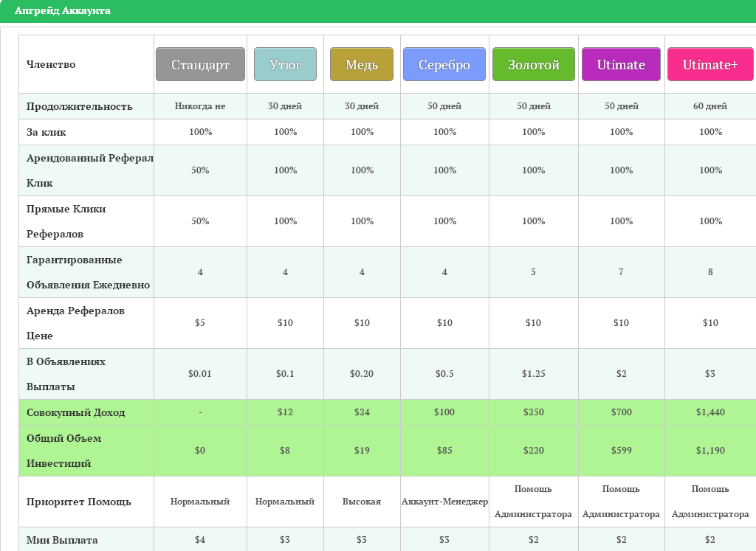Click the Мин Выплата row label

click(x=62, y=540)
